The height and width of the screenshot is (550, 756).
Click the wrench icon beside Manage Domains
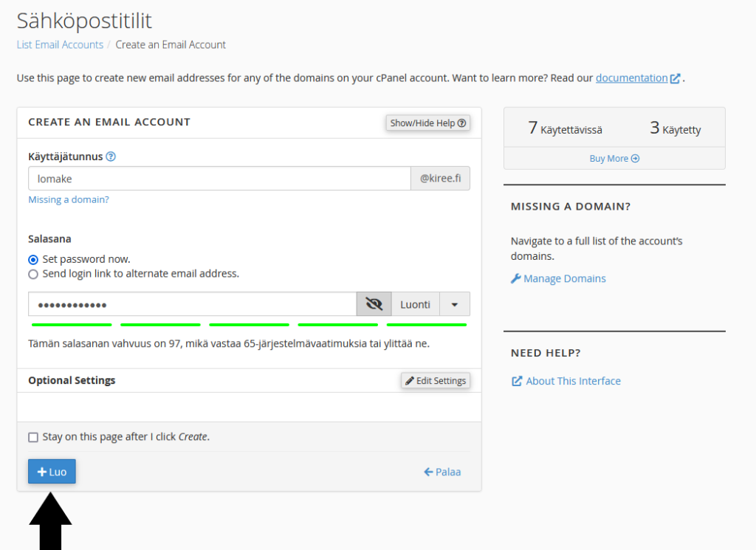(515, 278)
